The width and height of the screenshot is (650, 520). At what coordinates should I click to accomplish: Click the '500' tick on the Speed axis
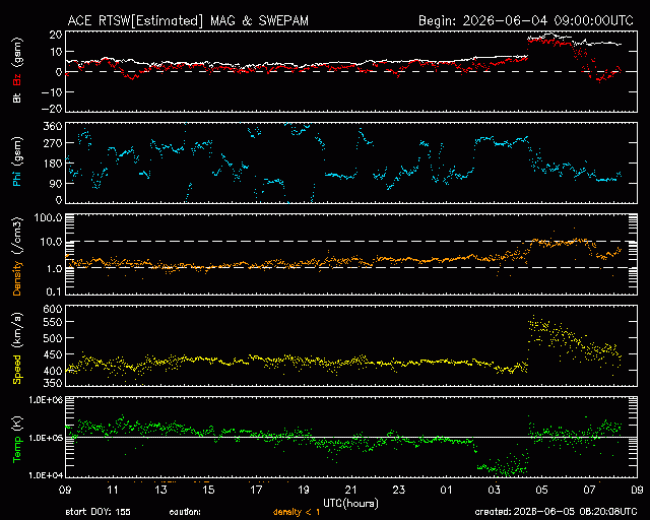pos(53,338)
